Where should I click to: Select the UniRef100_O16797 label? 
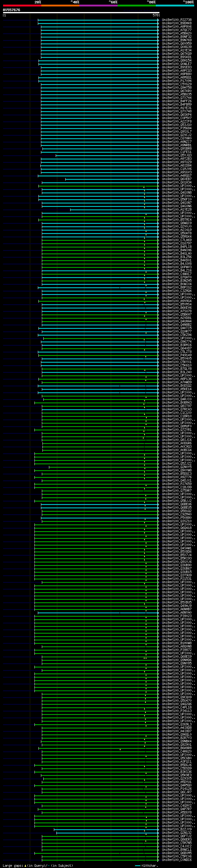[x=176, y=244]
